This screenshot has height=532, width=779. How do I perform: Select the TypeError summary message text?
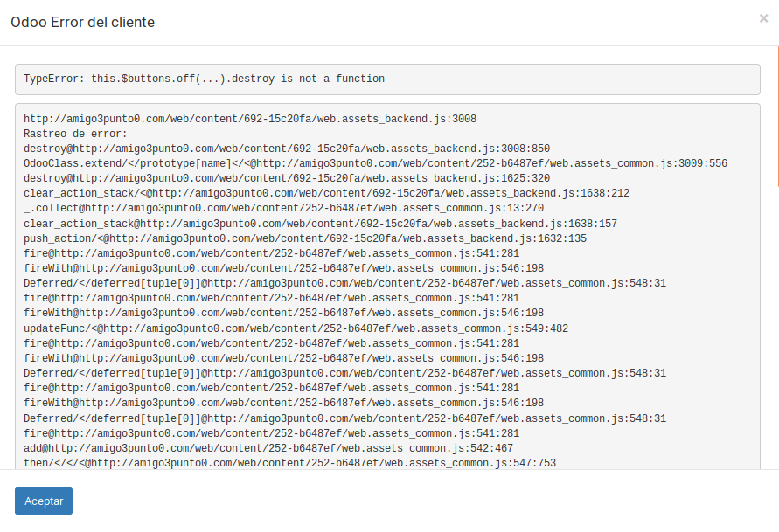pos(203,79)
